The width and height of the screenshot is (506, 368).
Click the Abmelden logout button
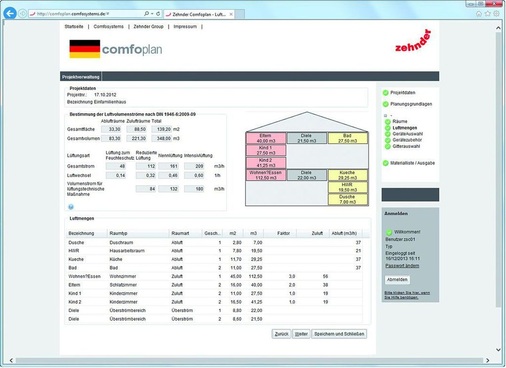397,280
